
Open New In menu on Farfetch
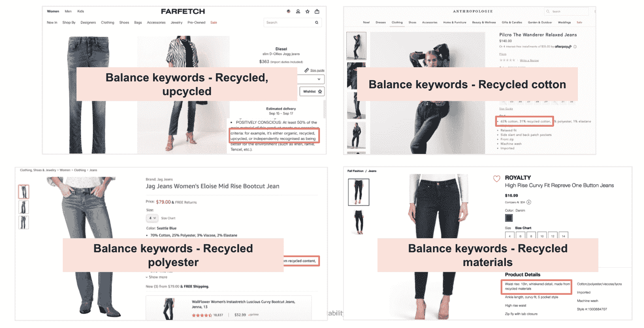tap(52, 23)
